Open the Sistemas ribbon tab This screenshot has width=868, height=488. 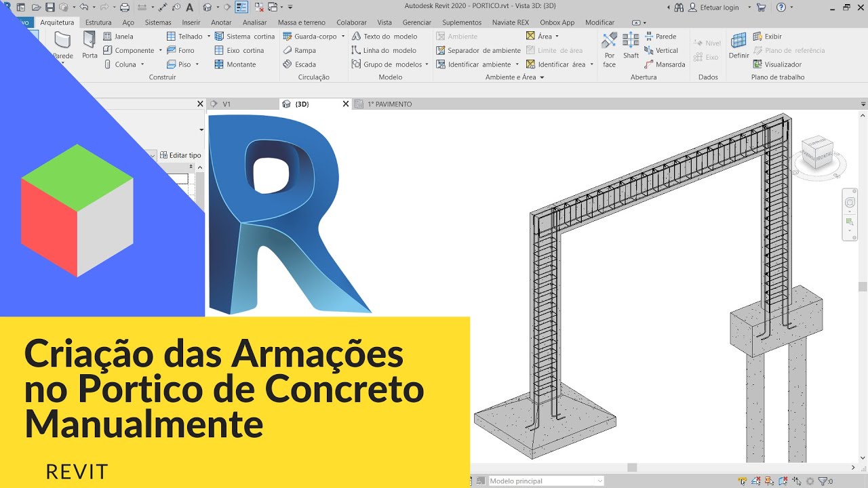tap(158, 22)
